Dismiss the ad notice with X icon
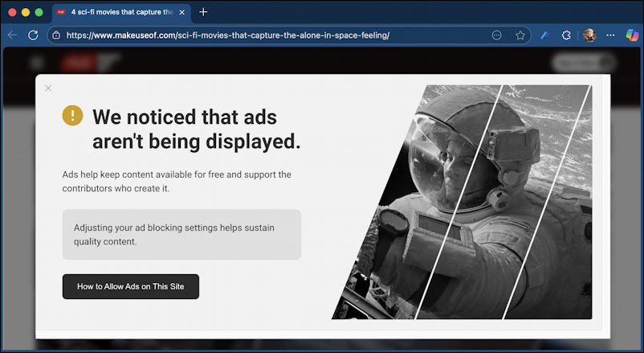 tap(48, 88)
